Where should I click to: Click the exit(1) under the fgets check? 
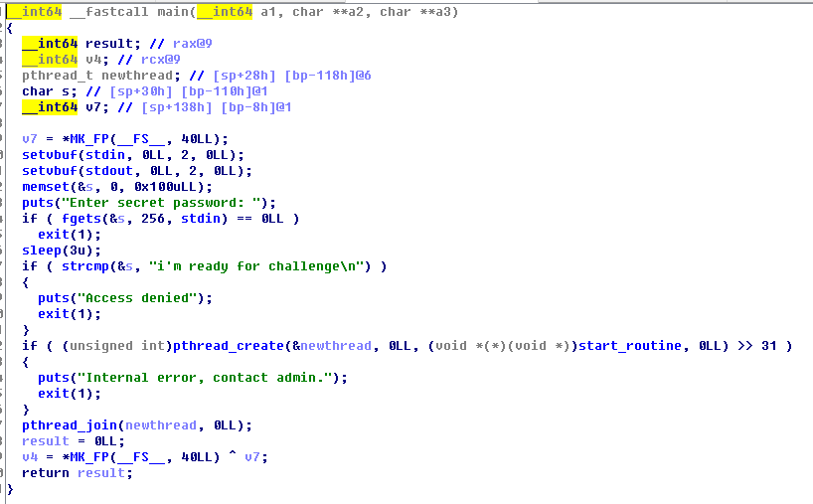(66, 235)
